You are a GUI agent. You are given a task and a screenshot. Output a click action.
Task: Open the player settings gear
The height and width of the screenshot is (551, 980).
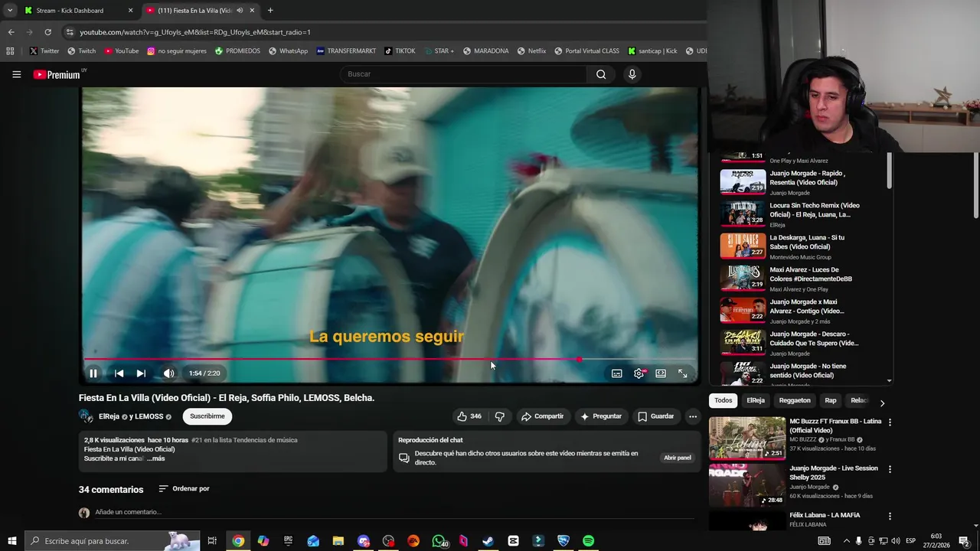coord(639,373)
